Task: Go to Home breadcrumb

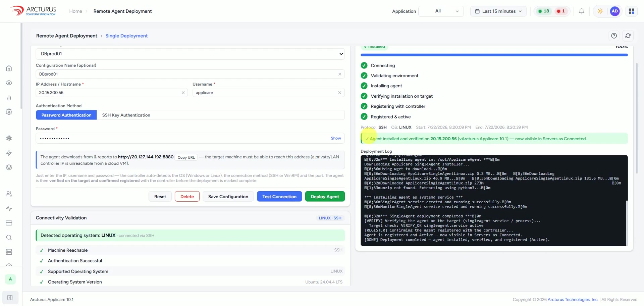Action: coord(75,11)
